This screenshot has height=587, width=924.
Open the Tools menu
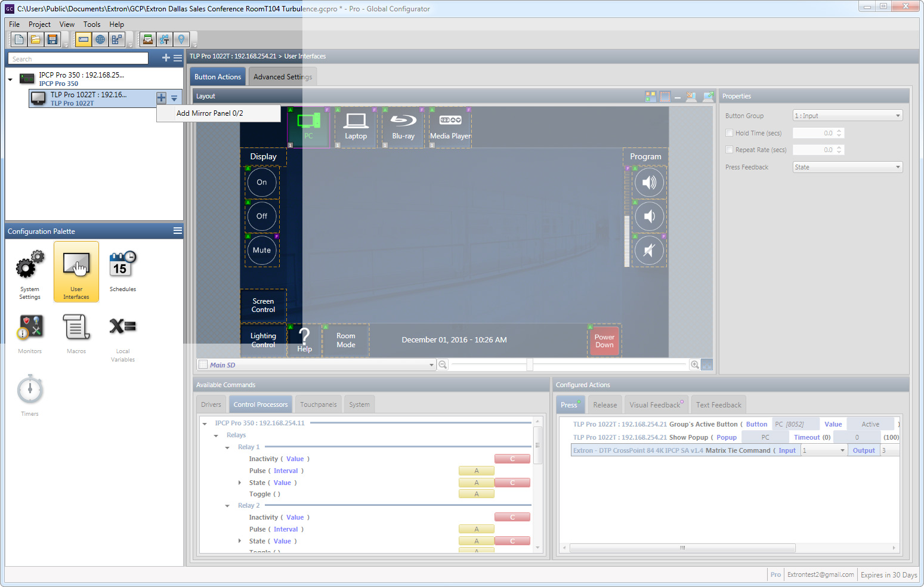pyautogui.click(x=91, y=24)
